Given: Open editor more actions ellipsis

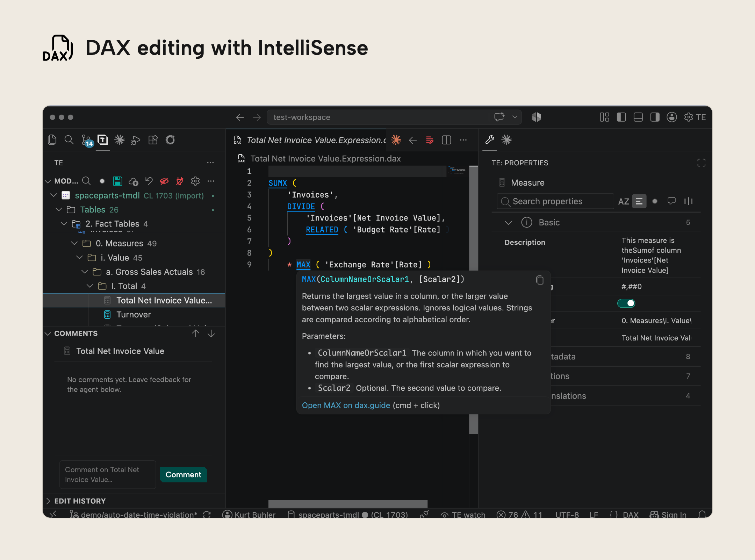Looking at the screenshot, I should (x=463, y=140).
